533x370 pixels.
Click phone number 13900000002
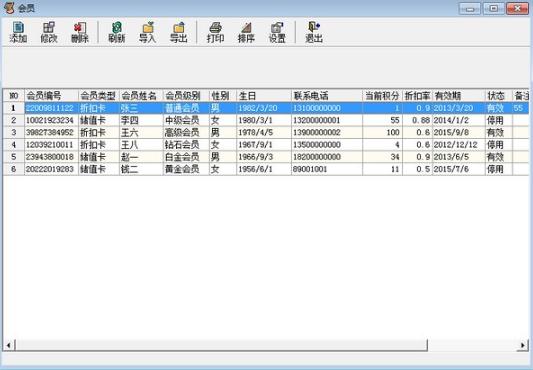(x=327, y=132)
